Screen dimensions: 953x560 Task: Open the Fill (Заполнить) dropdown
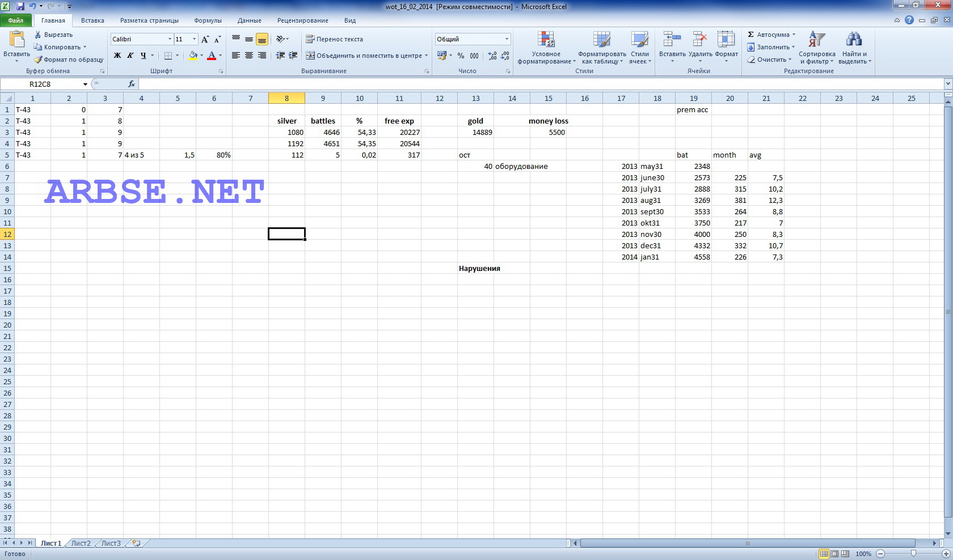[771, 47]
